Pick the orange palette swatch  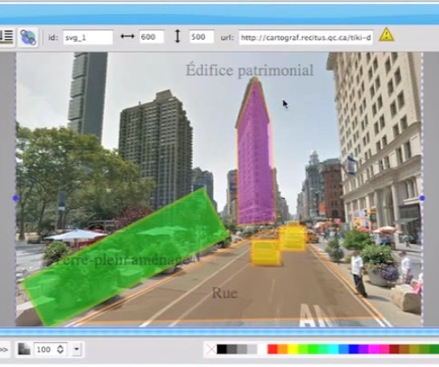tap(283, 349)
